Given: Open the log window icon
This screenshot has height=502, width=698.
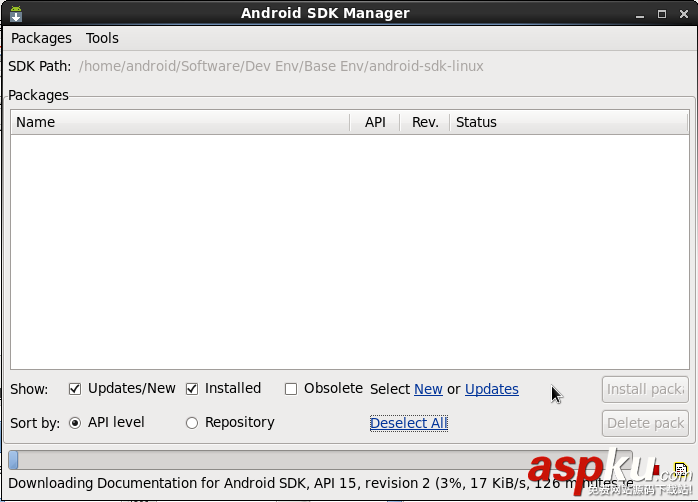Looking at the screenshot, I should point(681,468).
